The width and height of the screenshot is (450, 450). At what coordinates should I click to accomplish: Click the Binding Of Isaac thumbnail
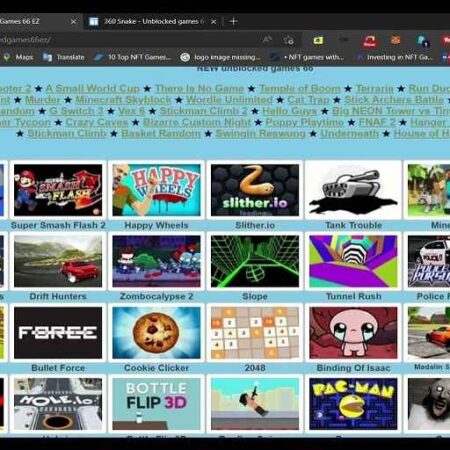tap(353, 333)
